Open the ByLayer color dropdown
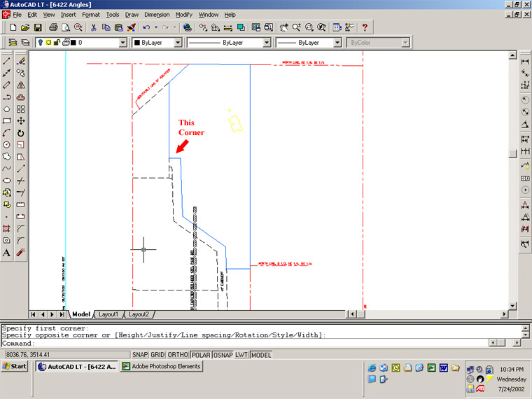 point(178,43)
